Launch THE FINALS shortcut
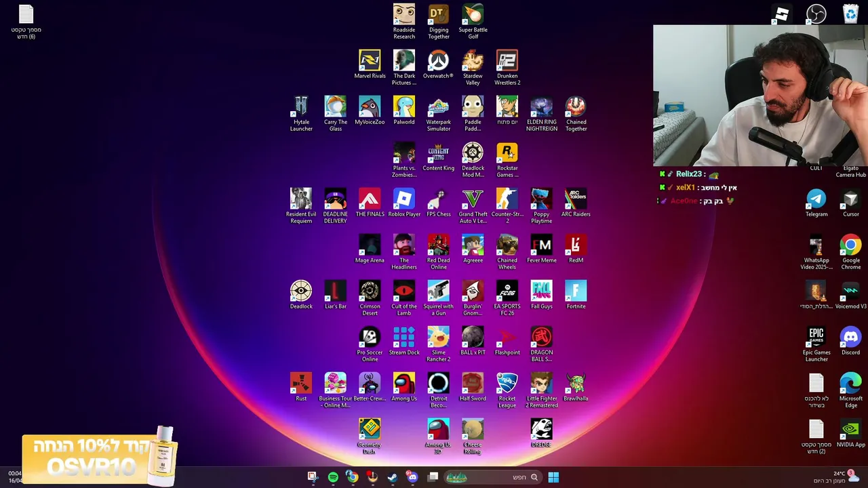 [370, 203]
